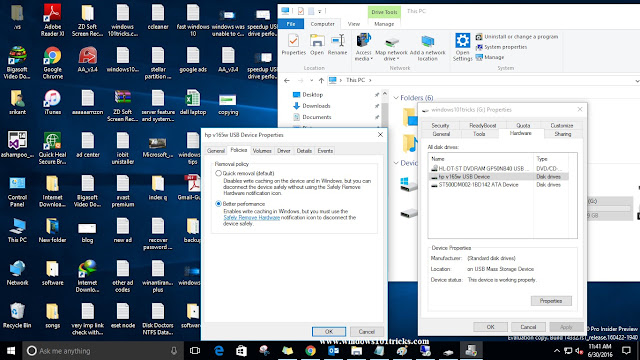The width and height of the screenshot is (640, 360).
Task: Switch to Manage ribbon tab
Action: (384, 24)
